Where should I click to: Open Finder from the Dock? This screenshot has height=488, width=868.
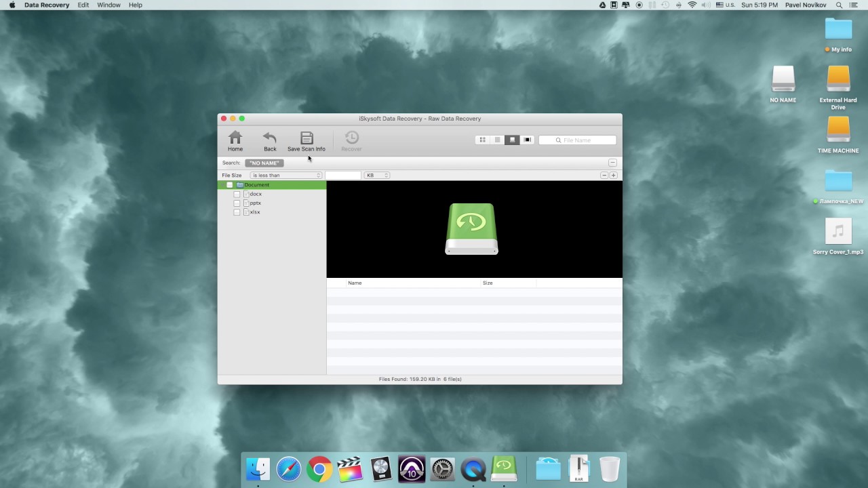[258, 468]
